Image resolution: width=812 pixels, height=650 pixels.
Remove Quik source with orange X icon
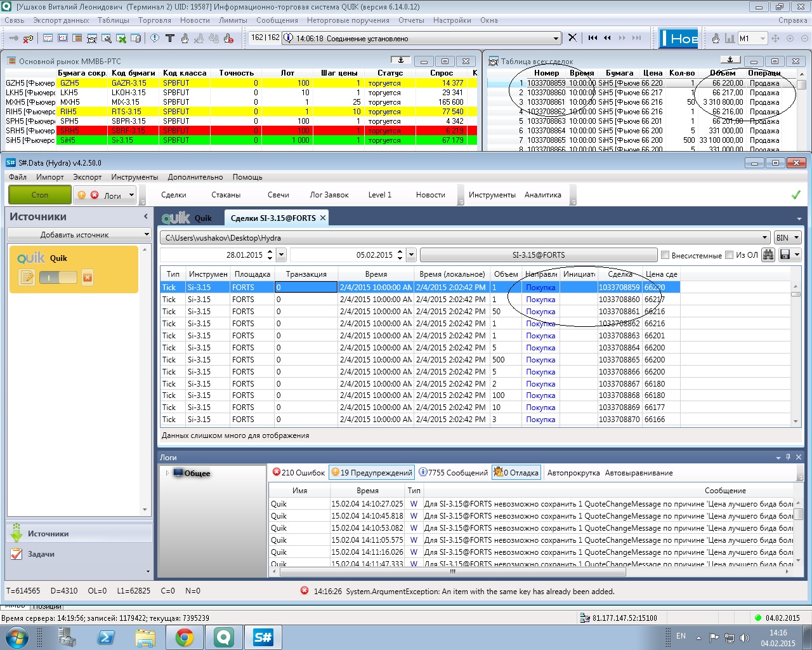pos(88,277)
